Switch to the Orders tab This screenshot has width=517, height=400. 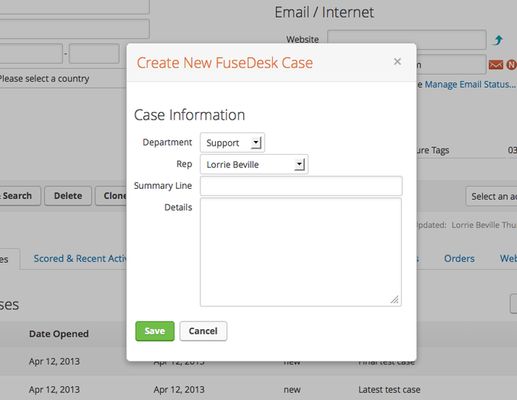pyautogui.click(x=459, y=258)
